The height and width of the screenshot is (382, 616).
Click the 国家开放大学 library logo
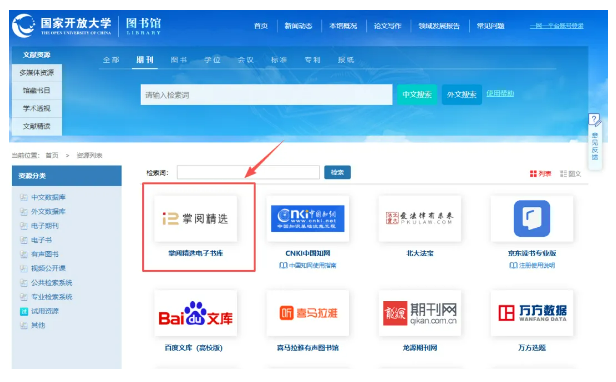[86, 26]
